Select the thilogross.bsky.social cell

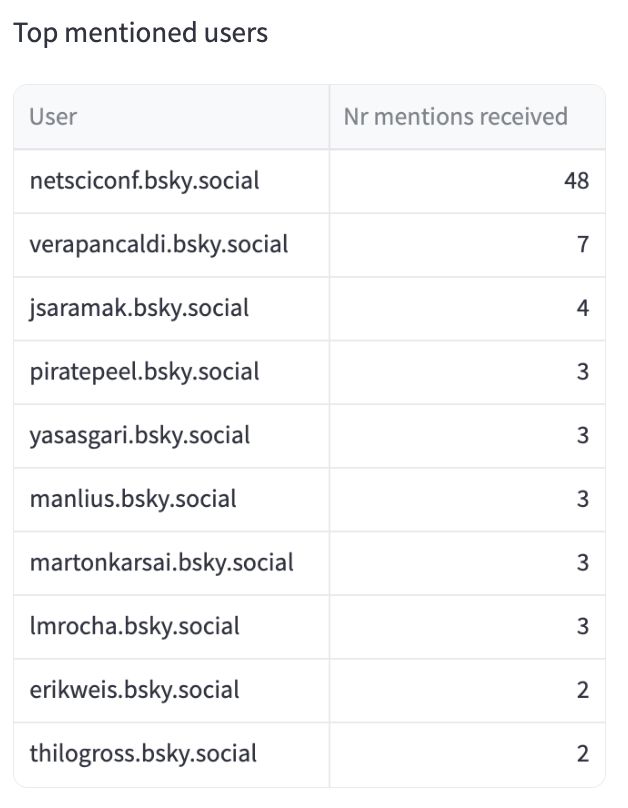[x=172, y=754]
